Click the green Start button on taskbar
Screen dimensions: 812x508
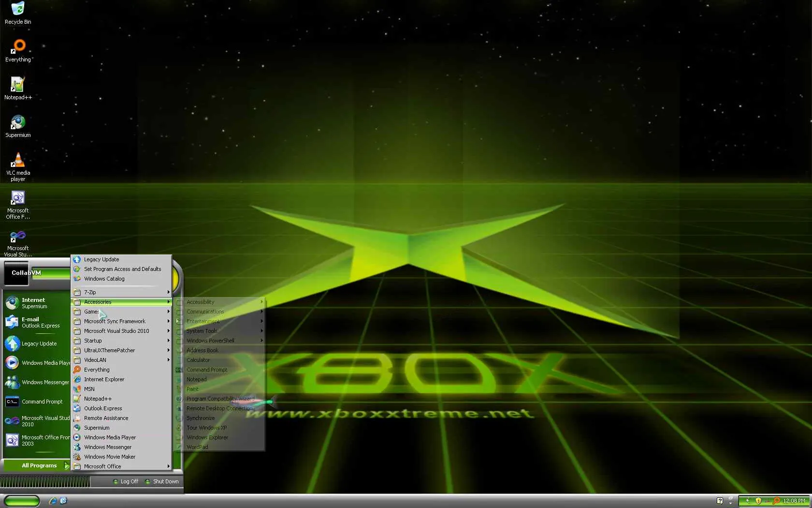click(x=22, y=501)
